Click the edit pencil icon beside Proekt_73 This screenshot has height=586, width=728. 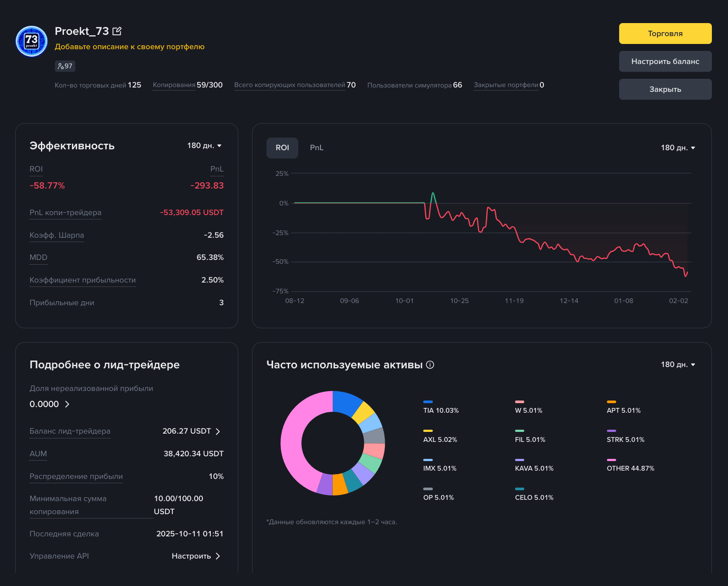point(117,31)
